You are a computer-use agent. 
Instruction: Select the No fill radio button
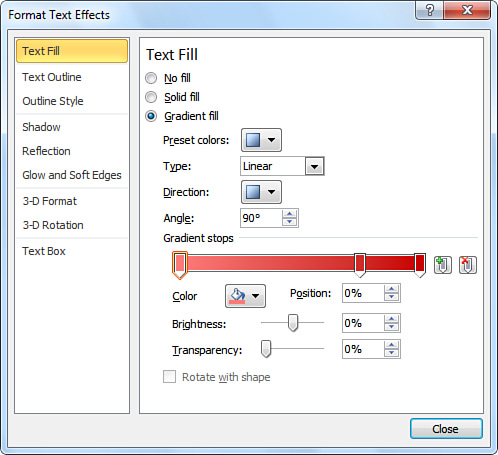pyautogui.click(x=151, y=78)
